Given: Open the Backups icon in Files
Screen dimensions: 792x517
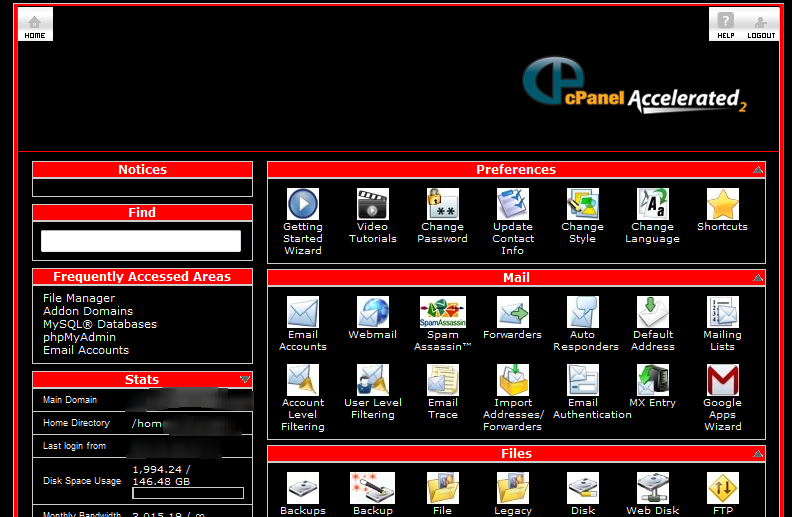Looking at the screenshot, I should point(303,488).
